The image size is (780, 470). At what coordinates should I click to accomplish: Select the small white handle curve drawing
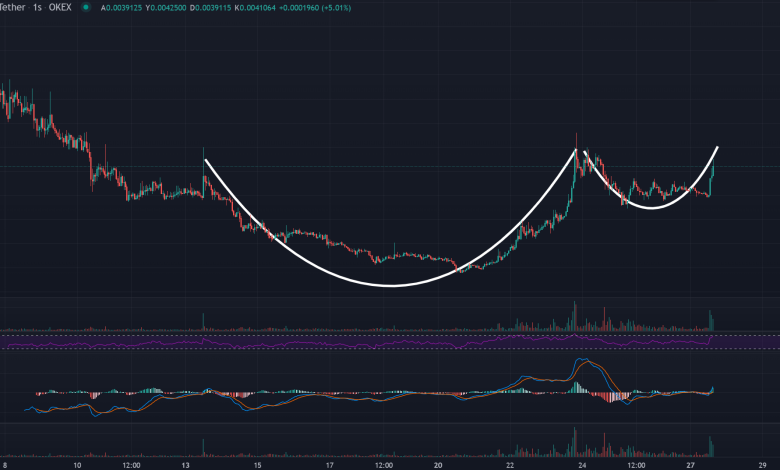coord(652,208)
